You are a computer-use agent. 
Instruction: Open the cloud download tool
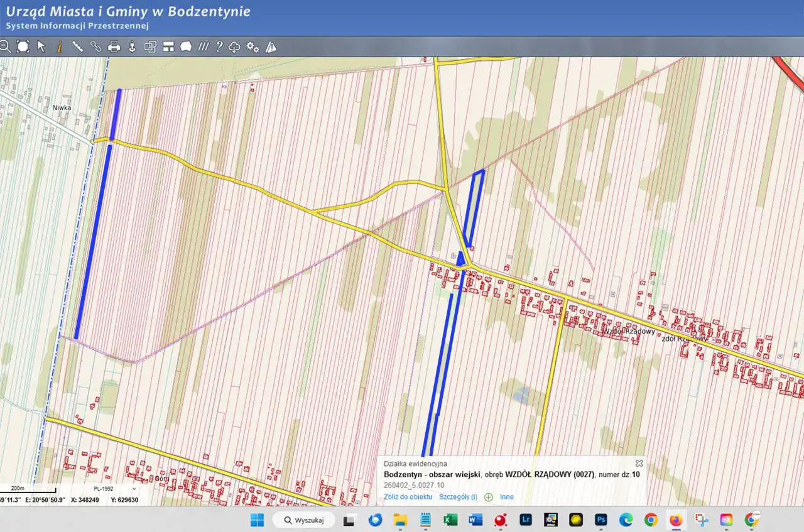[234, 46]
